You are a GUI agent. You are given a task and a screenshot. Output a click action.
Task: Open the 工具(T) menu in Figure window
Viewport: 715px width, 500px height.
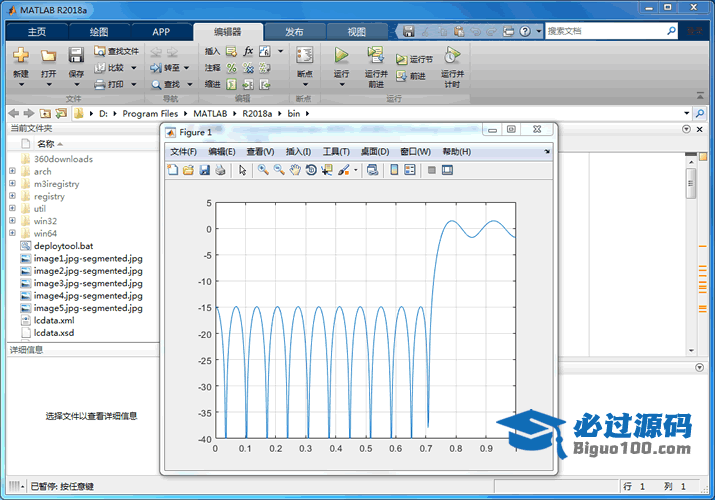click(x=335, y=152)
